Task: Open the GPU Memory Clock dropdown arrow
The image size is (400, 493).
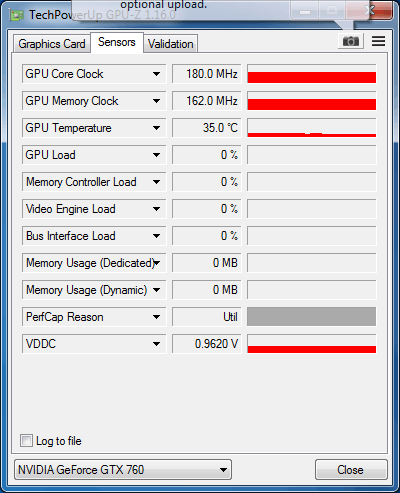Action: 156,101
